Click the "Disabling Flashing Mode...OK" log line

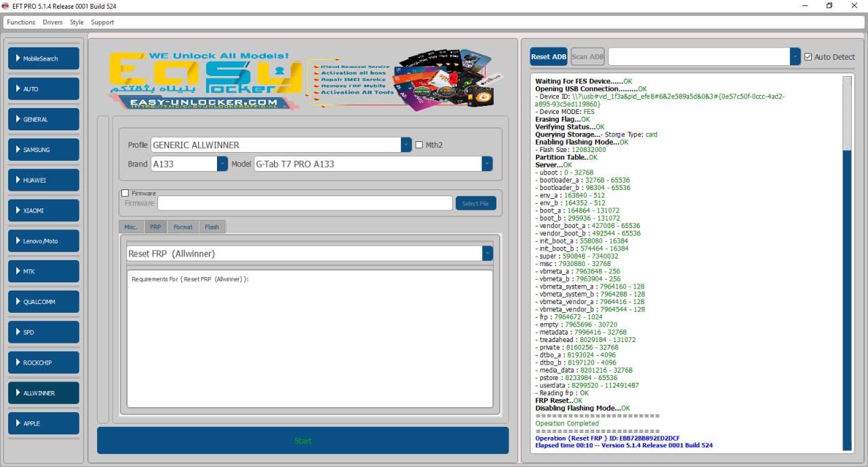tap(583, 408)
